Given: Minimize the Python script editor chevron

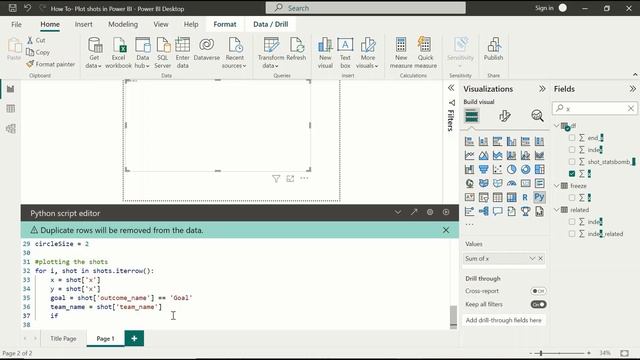Looking at the screenshot, I should (398, 212).
